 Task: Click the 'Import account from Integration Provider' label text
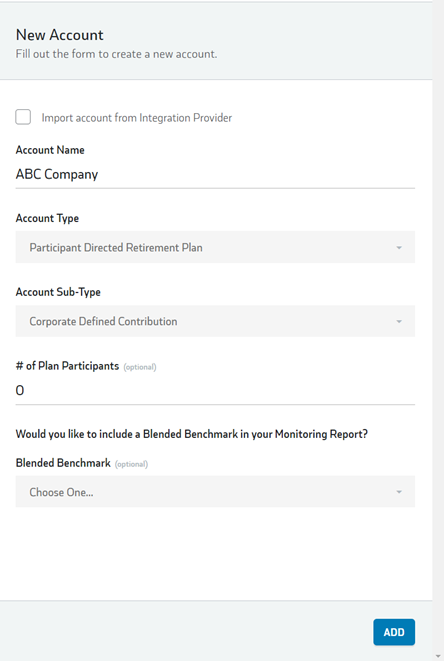coord(137,118)
